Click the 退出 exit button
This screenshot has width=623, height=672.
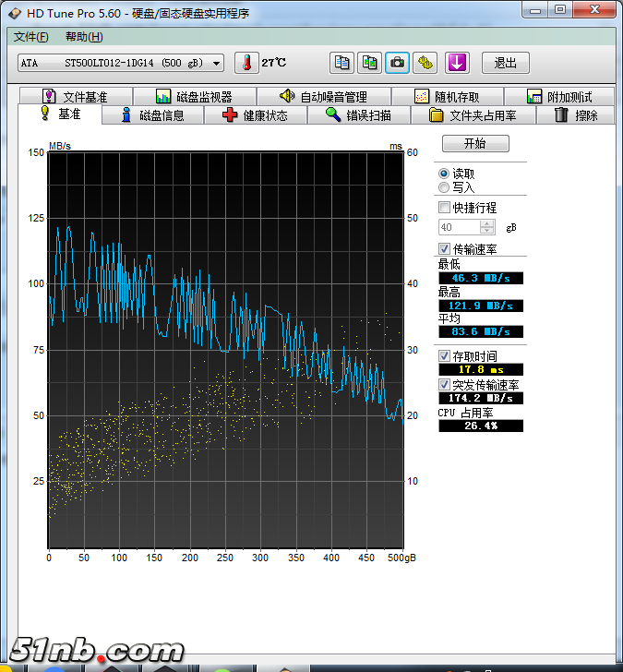[x=505, y=63]
